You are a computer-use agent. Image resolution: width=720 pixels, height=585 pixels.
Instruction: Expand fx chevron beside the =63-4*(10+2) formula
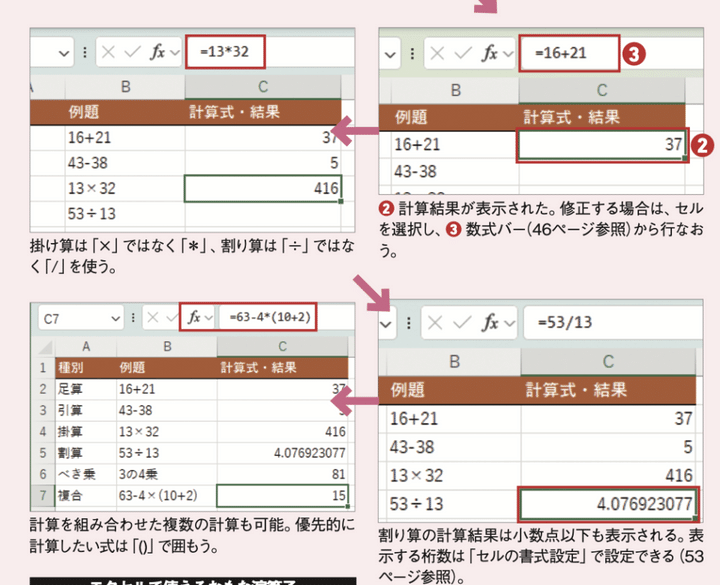pos(208,317)
